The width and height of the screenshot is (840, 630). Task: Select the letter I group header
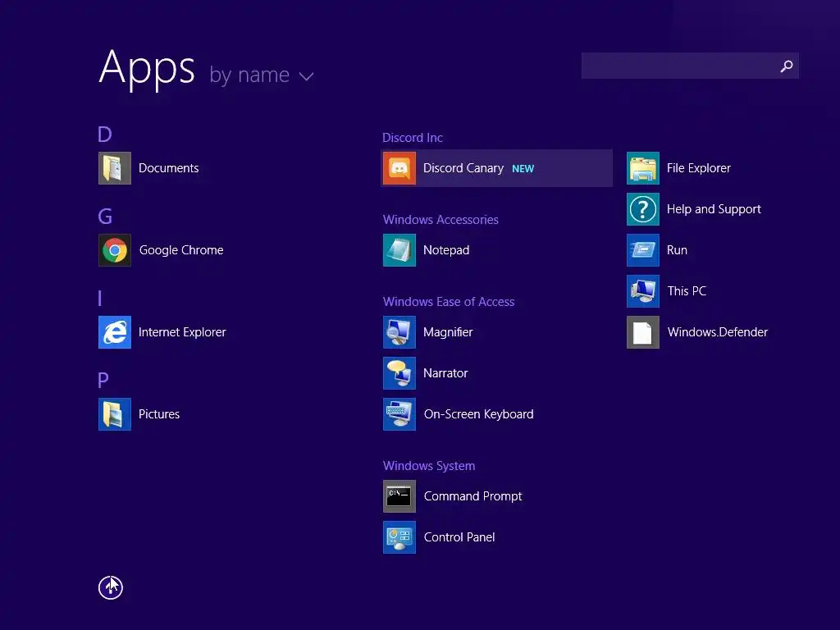(100, 299)
